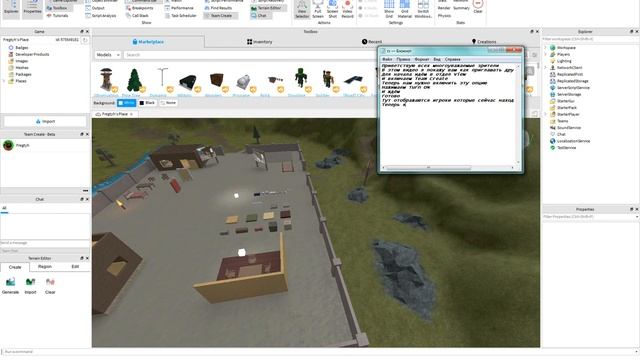
Task: Expand the Workspace node in Explorer
Action: 545,48
